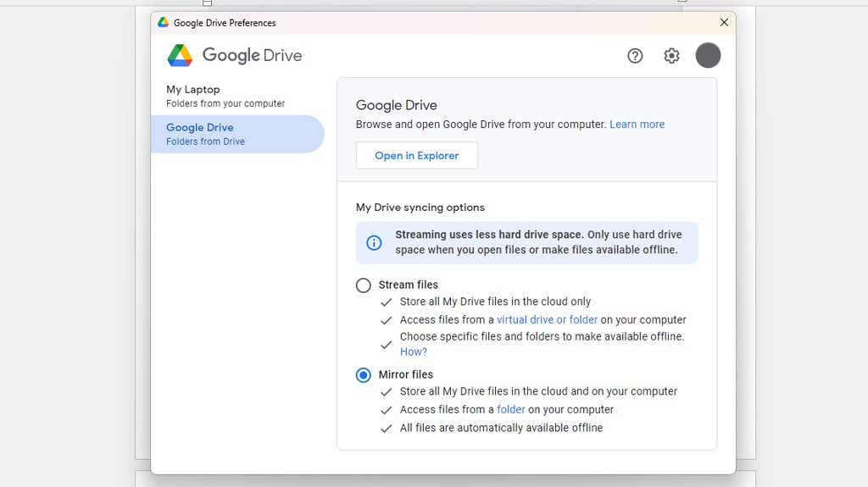Open virtual drive or folder link
Viewport: 868px width, 487px height.
547,320
